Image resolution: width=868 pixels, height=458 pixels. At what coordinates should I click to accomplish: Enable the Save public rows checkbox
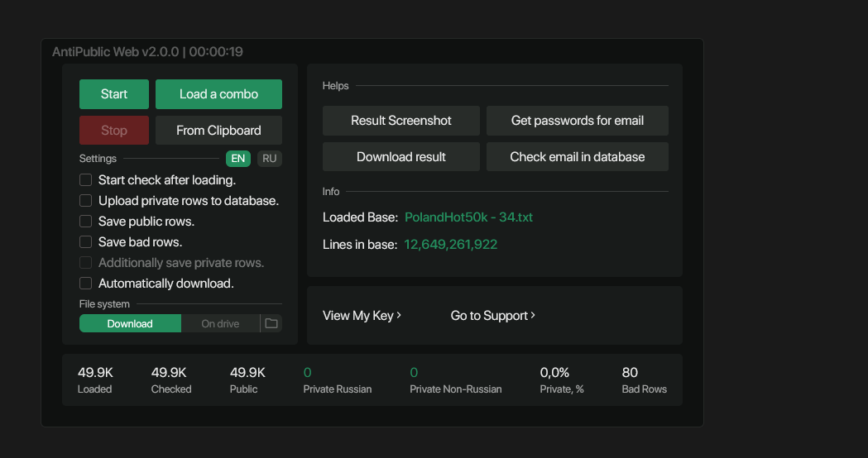(x=85, y=222)
